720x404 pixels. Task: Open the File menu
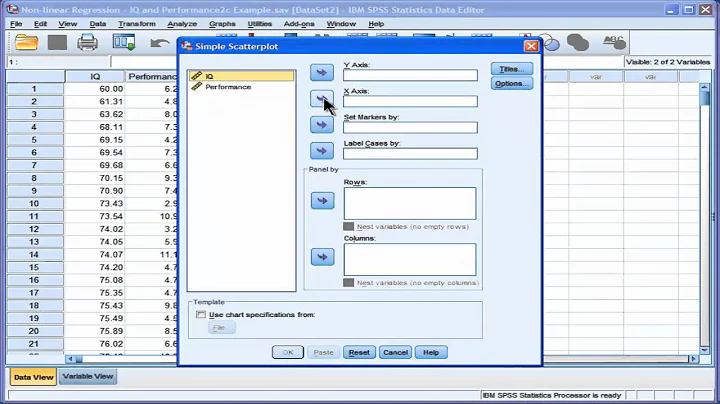click(x=16, y=24)
